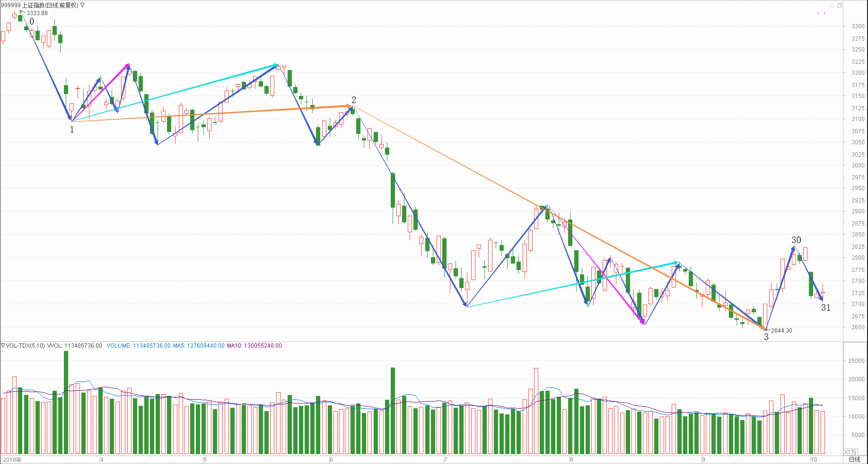Click the 999999 上证指数 chart title
The height and width of the screenshot is (464, 868).
coord(40,5)
